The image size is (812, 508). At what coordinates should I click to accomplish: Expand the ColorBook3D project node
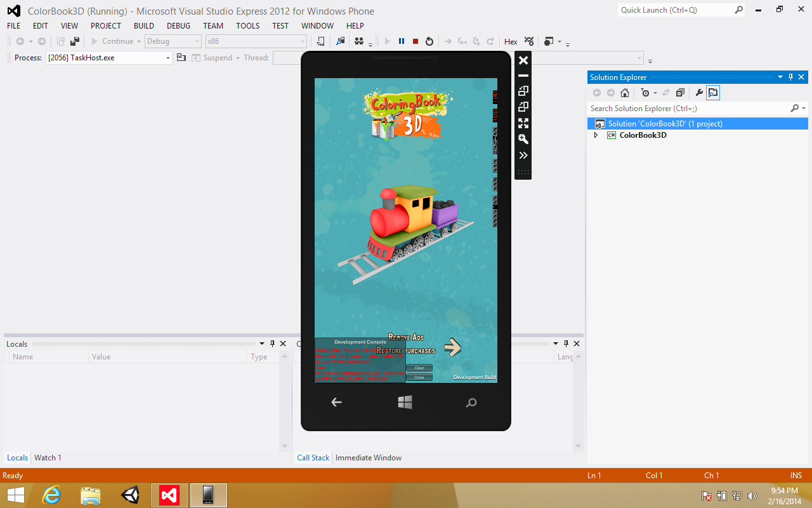pos(596,135)
